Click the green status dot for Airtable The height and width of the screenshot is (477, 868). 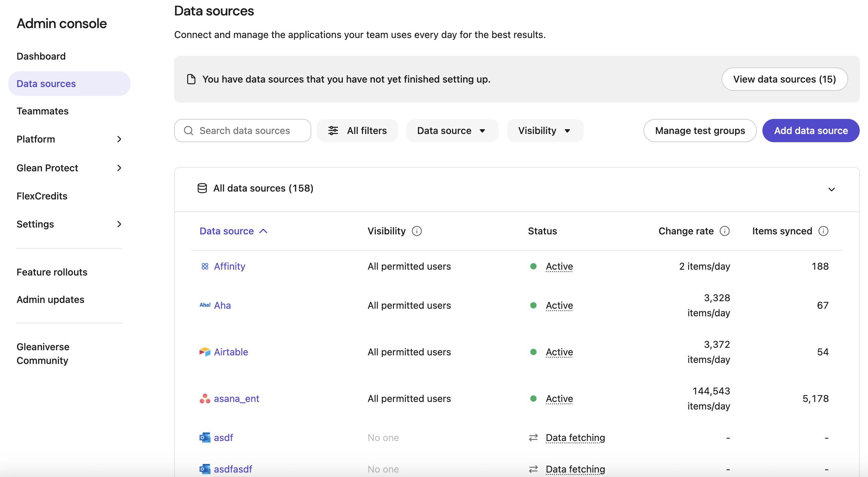click(x=533, y=352)
